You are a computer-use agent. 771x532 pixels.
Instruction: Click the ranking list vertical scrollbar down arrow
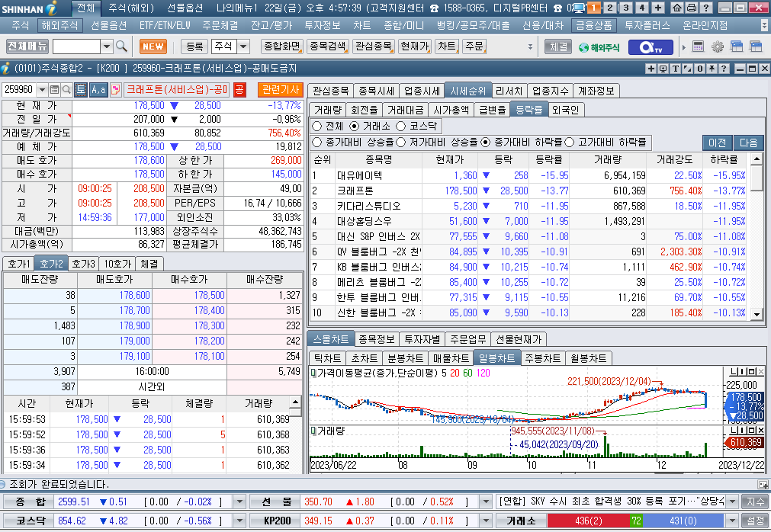point(757,313)
